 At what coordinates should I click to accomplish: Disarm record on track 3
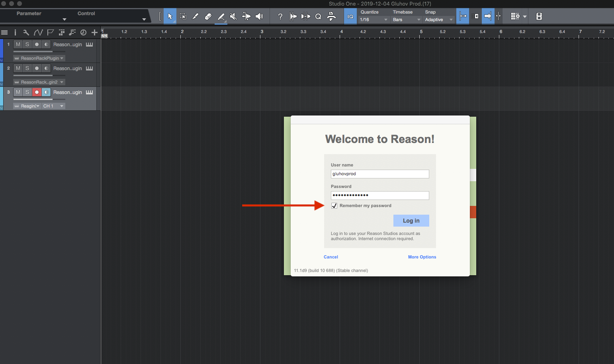[37, 92]
